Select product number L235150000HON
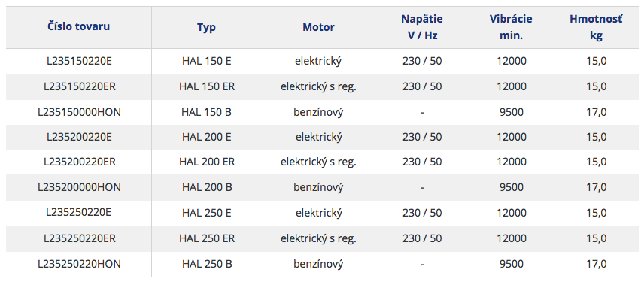644x285 pixels. [x=79, y=112]
